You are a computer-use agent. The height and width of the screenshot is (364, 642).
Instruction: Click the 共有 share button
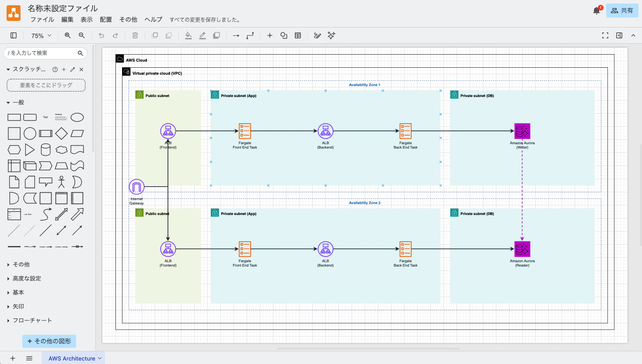(x=622, y=10)
